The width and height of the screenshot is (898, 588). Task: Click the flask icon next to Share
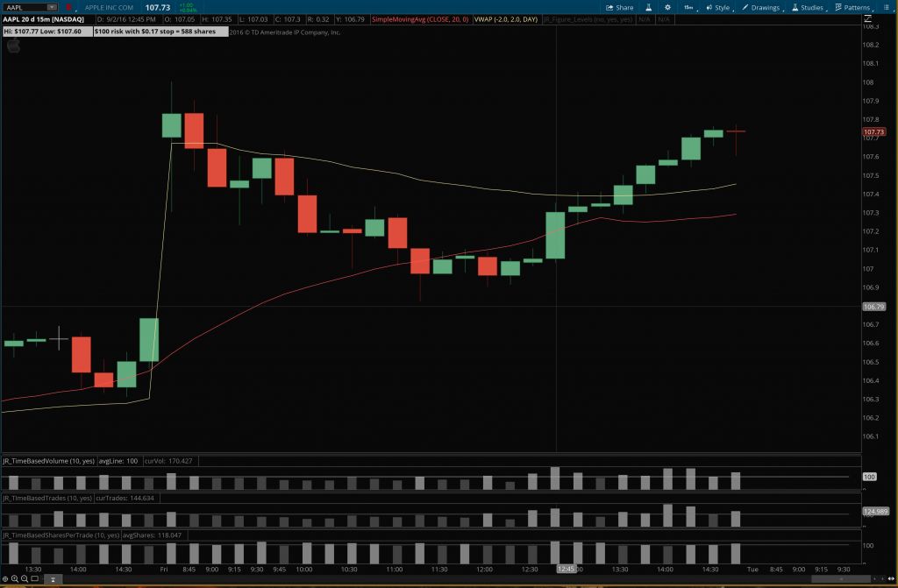[x=648, y=7]
